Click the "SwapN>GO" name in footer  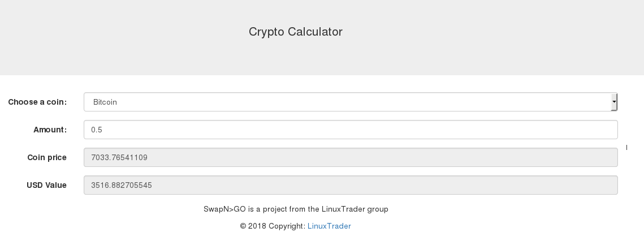pyautogui.click(x=224, y=209)
